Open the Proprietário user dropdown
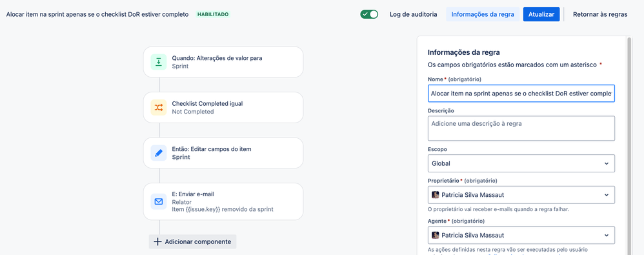Screen dimensions: 644x255 (x=521, y=194)
